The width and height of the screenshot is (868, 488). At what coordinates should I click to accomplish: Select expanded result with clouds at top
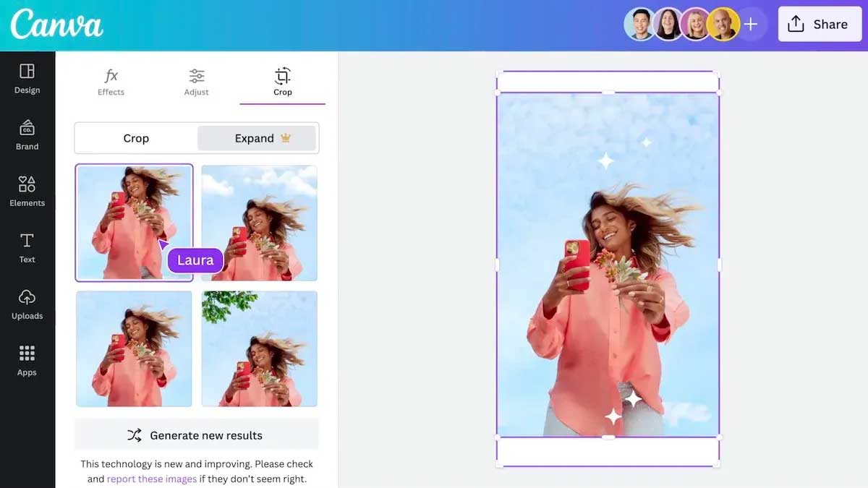click(259, 223)
